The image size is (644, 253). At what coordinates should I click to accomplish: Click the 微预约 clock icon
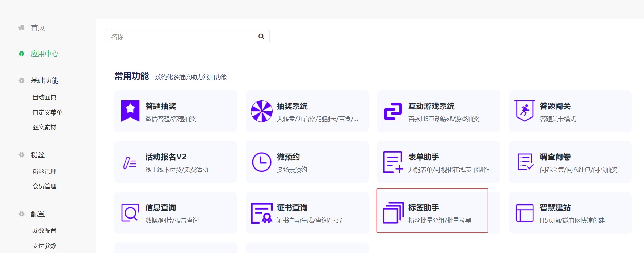(262, 162)
